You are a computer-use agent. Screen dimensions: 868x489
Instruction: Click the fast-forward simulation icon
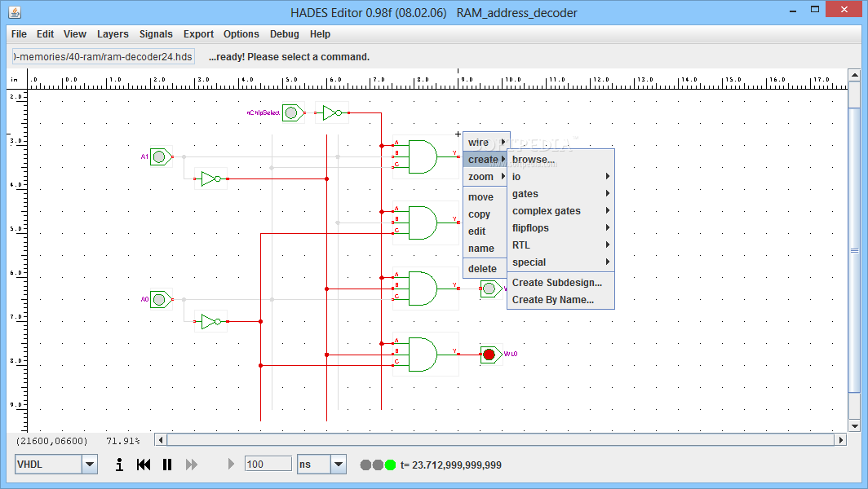[x=192, y=465]
